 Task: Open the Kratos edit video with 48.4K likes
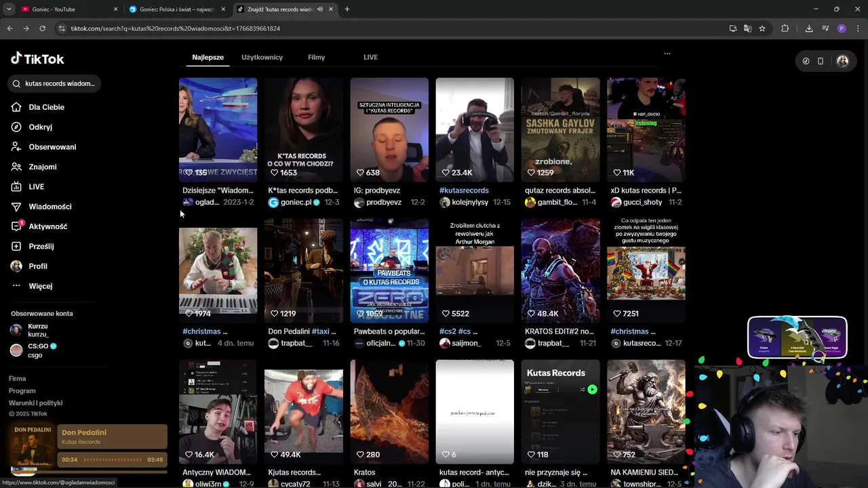point(560,270)
